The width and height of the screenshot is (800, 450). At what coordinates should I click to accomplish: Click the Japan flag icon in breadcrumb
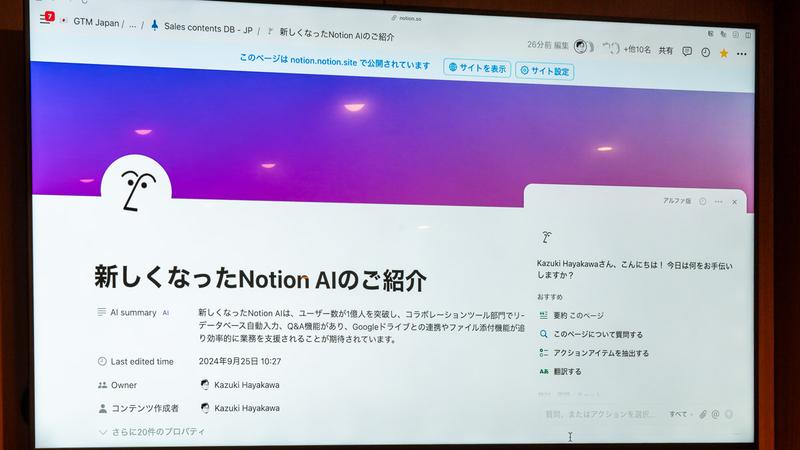click(63, 20)
